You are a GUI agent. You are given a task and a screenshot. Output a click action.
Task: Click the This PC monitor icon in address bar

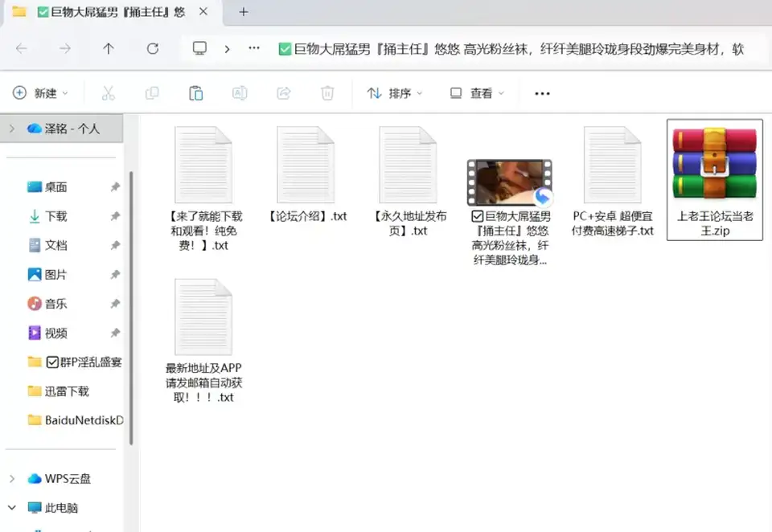tap(199, 48)
